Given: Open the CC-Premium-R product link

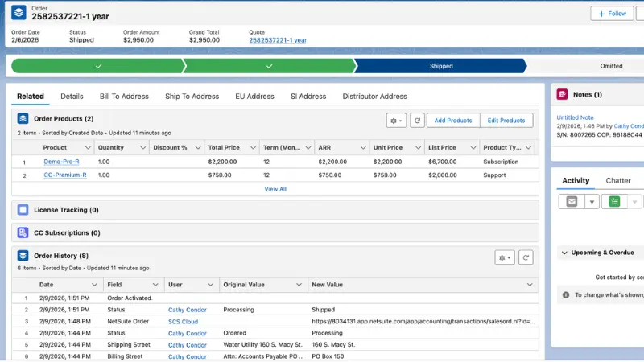Looking at the screenshot, I should tap(65, 175).
